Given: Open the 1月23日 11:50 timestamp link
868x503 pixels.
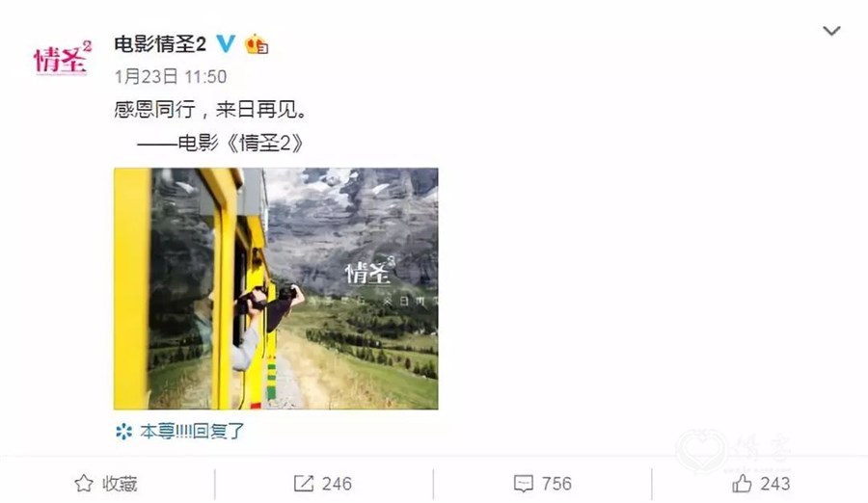Looking at the screenshot, I should coord(171,76).
